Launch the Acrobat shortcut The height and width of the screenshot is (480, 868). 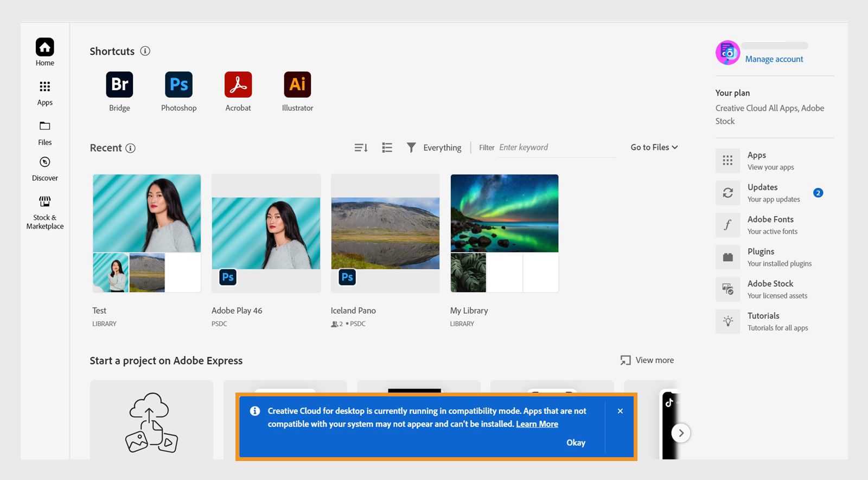pyautogui.click(x=238, y=85)
